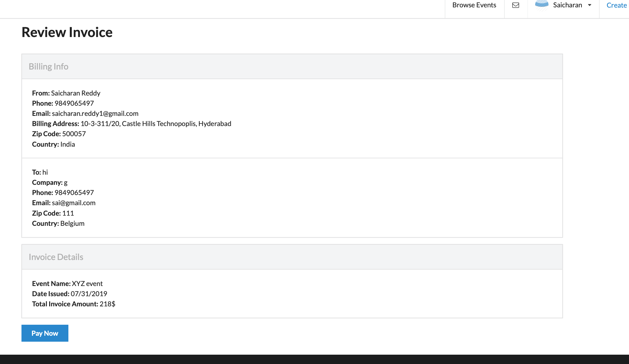Screen dimensions: 629x364
Task: Click the Total Invoice Amount 218$ line
Action: coord(73,304)
